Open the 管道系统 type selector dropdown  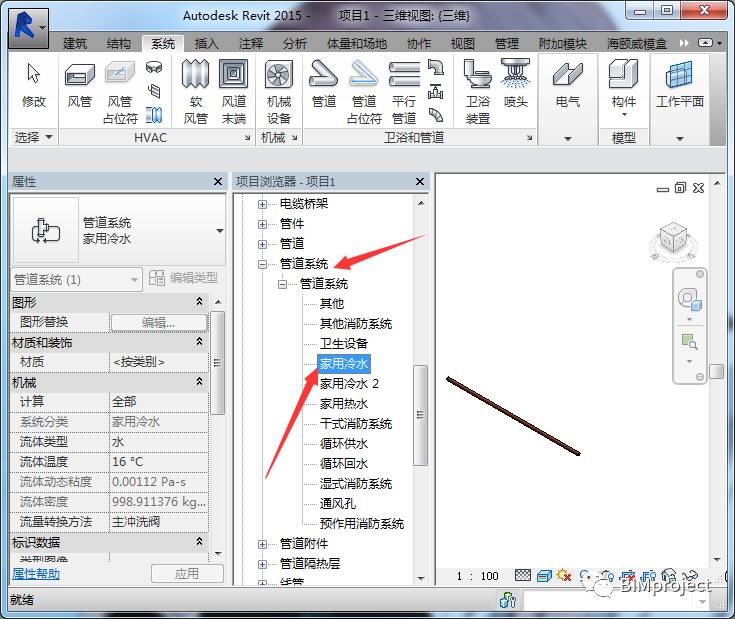coord(219,231)
